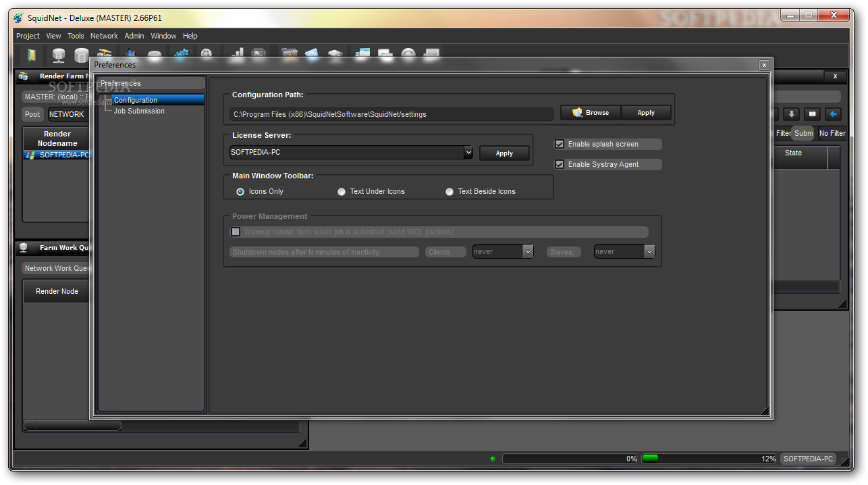The image size is (868, 485).
Task: Click the Network Work Queue label
Action: (x=57, y=268)
